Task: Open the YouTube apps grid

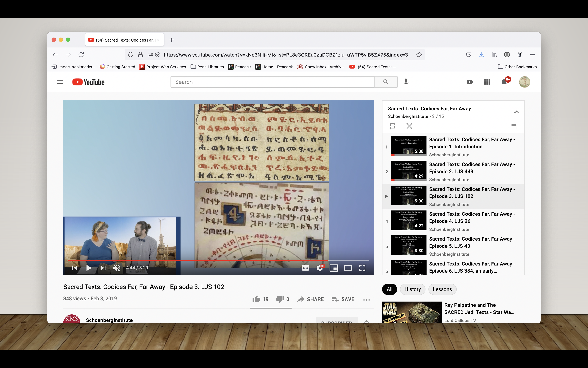Action: point(487,82)
